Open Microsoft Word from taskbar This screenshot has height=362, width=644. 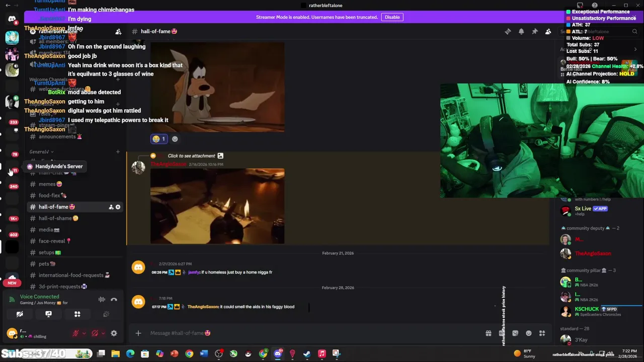tap(204, 353)
